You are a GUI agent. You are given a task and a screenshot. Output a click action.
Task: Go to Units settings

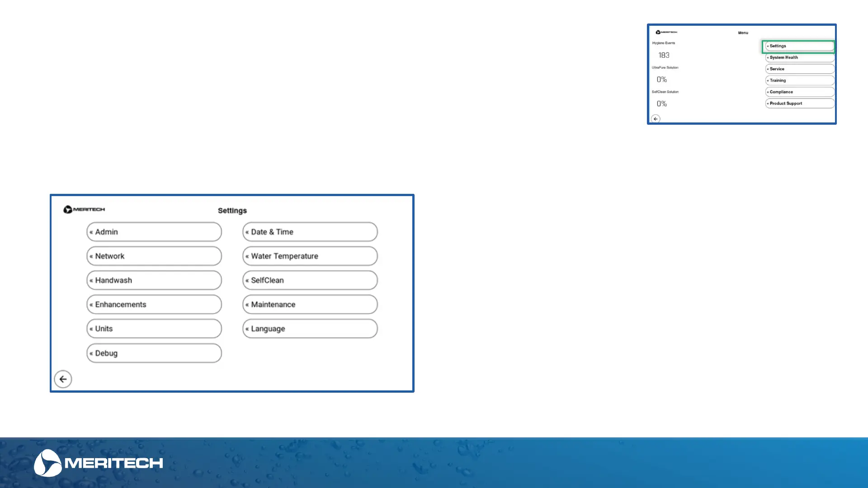tap(154, 328)
